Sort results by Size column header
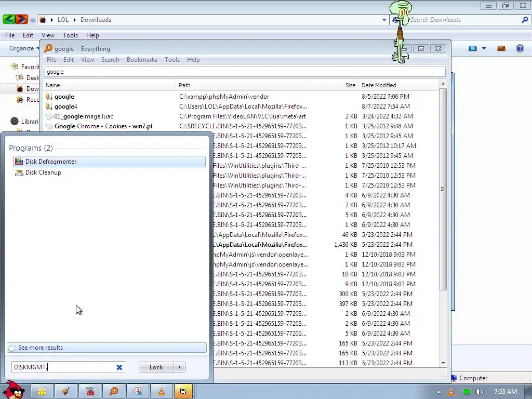Screen dimensions: 532x399 click(334, 85)
